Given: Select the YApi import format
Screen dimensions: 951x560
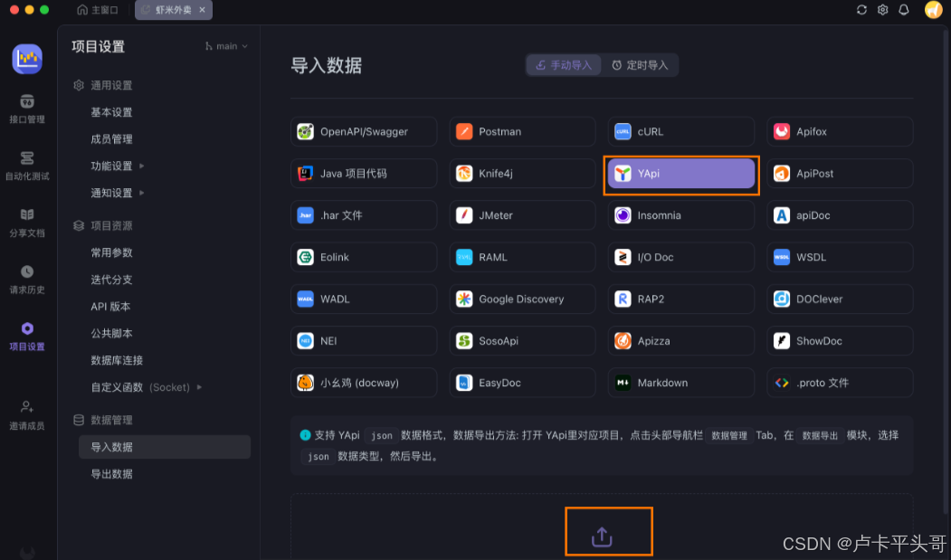Looking at the screenshot, I should 681,174.
